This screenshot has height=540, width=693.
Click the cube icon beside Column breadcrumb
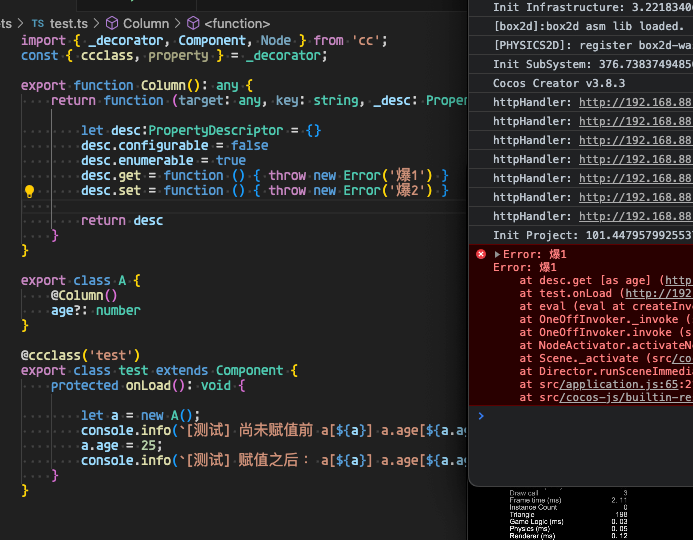(x=112, y=23)
